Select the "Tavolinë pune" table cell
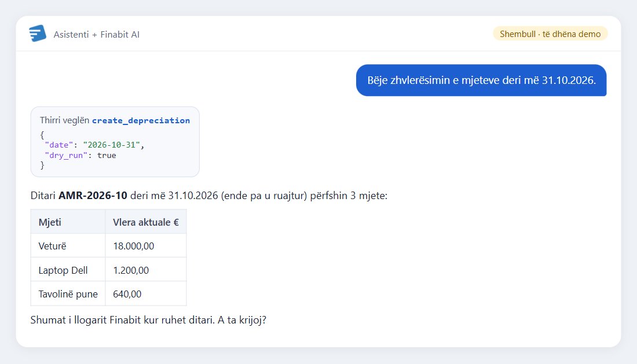The width and height of the screenshot is (637, 364). coord(68,294)
